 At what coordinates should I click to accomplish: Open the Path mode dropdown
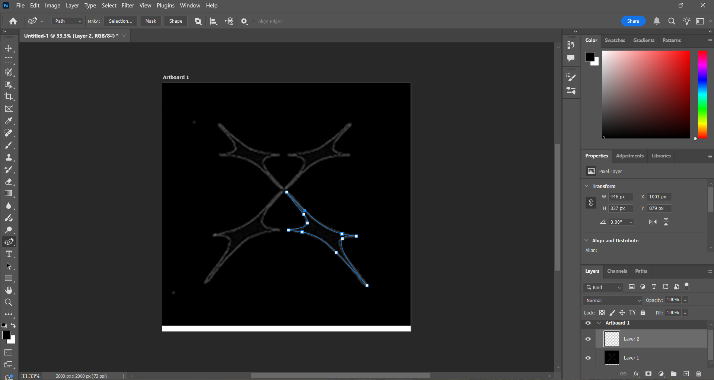point(67,21)
